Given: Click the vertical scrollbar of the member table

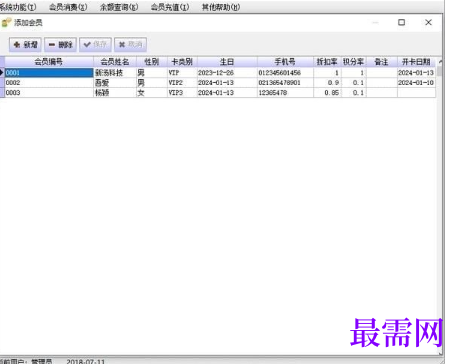Looking at the screenshot, I should [440, 207].
